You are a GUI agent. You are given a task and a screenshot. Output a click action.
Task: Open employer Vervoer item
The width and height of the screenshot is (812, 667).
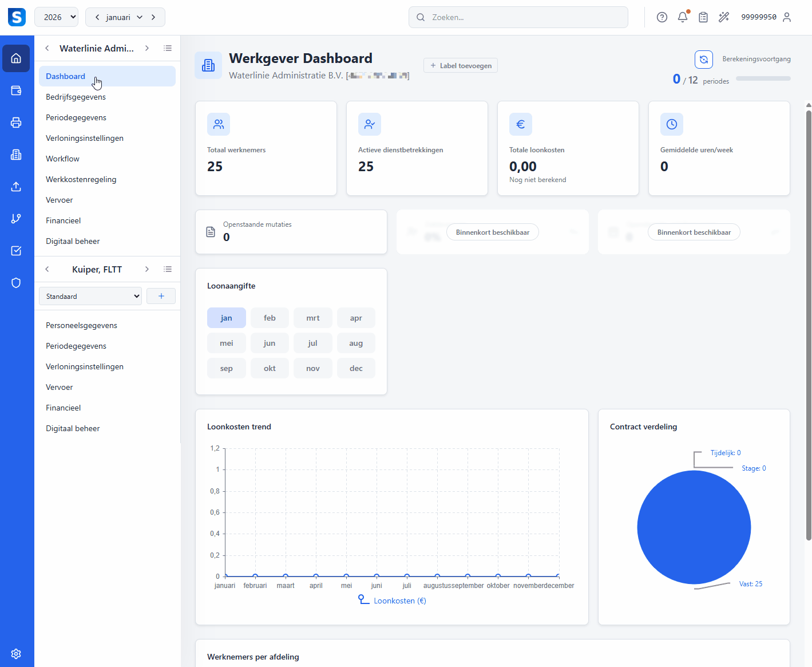click(x=107, y=200)
